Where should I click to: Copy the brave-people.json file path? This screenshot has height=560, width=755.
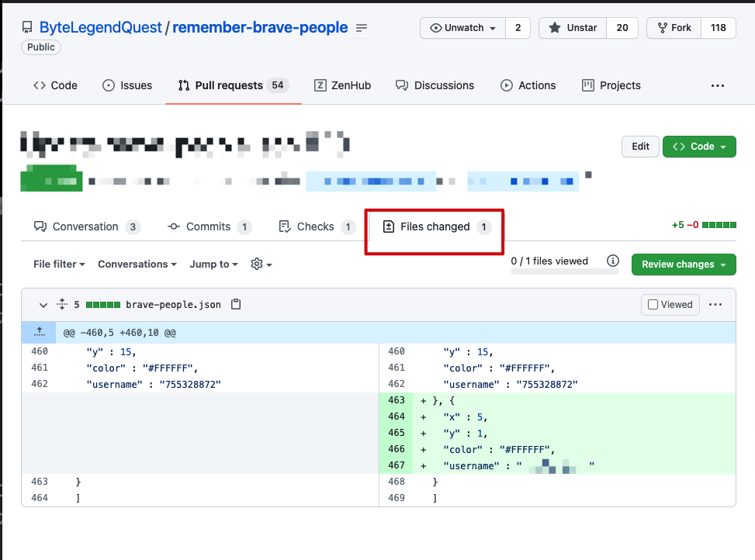(236, 304)
